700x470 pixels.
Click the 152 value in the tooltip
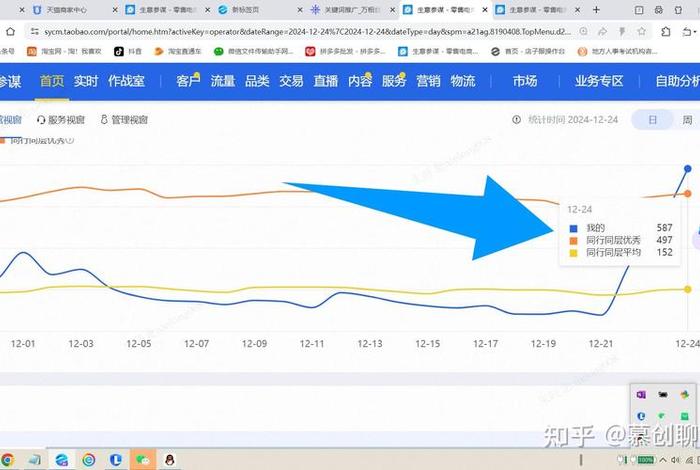click(664, 252)
